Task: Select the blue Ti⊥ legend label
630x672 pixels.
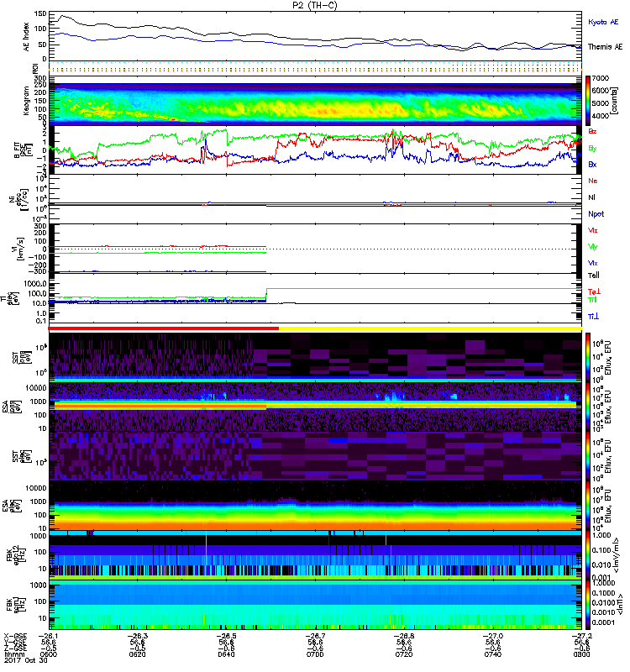Action: (593, 317)
